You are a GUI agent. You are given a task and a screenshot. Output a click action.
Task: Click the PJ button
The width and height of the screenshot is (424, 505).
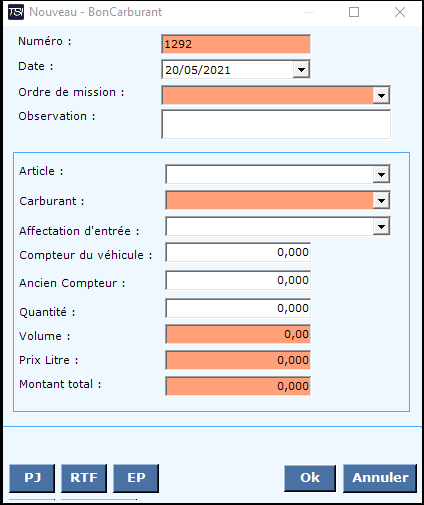click(x=32, y=478)
